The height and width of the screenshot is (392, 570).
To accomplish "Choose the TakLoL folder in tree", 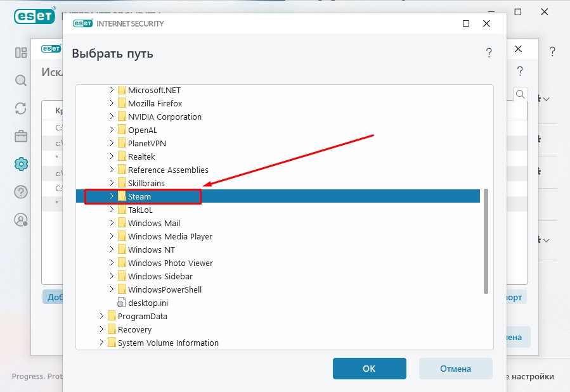I will [141, 210].
